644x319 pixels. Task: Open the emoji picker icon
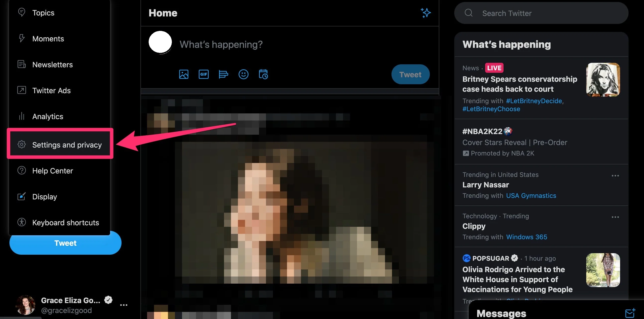coord(243,74)
